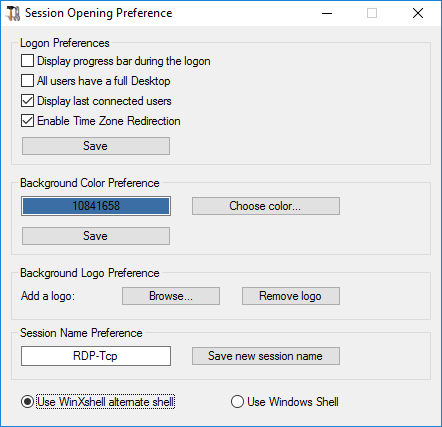
Task: Click the tools app icon in title bar
Action: 13,13
